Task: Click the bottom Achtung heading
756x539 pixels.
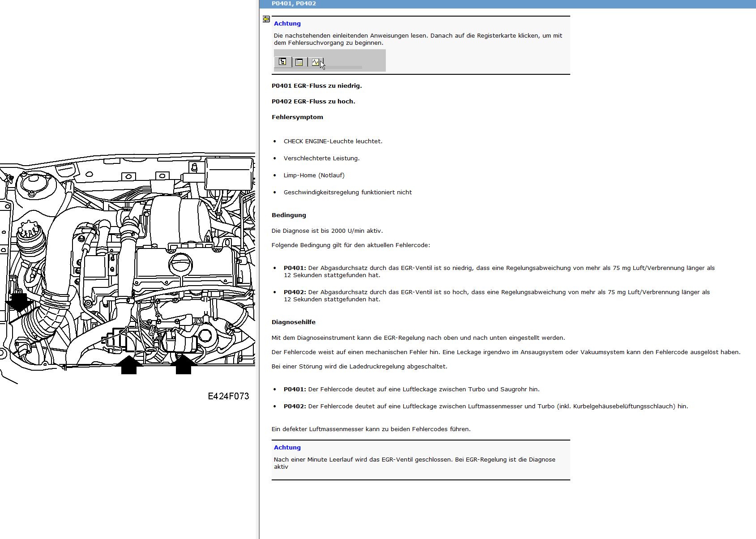Action: coord(287,448)
